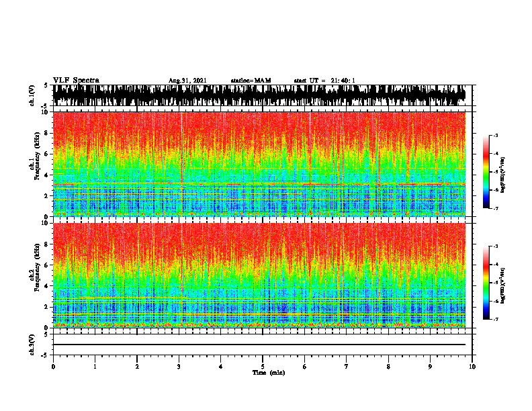Click the "-3" label on ch.2 colorbar

point(496,246)
